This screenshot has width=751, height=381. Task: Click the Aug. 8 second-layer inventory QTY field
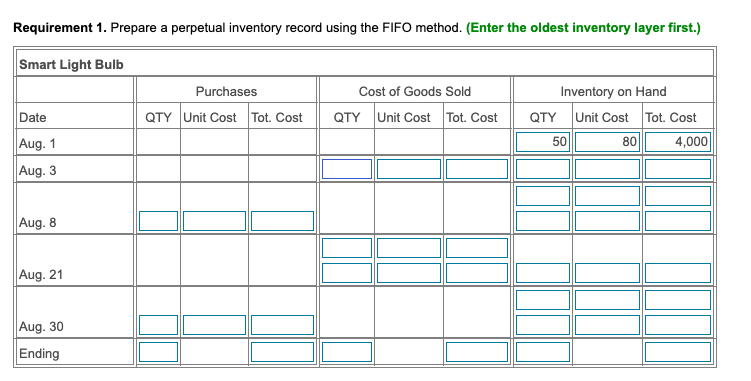pyautogui.click(x=543, y=221)
